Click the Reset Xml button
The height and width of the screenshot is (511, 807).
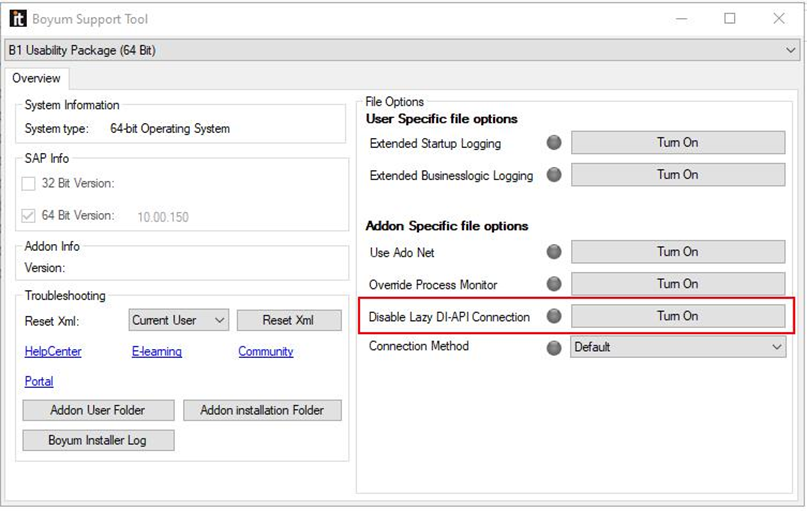(289, 320)
